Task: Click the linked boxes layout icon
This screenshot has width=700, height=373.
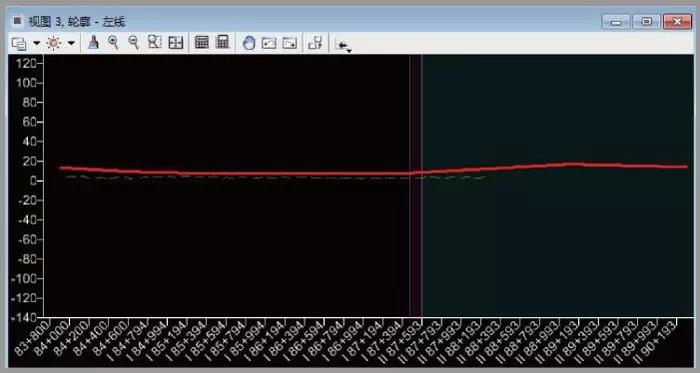Action: click(x=315, y=43)
